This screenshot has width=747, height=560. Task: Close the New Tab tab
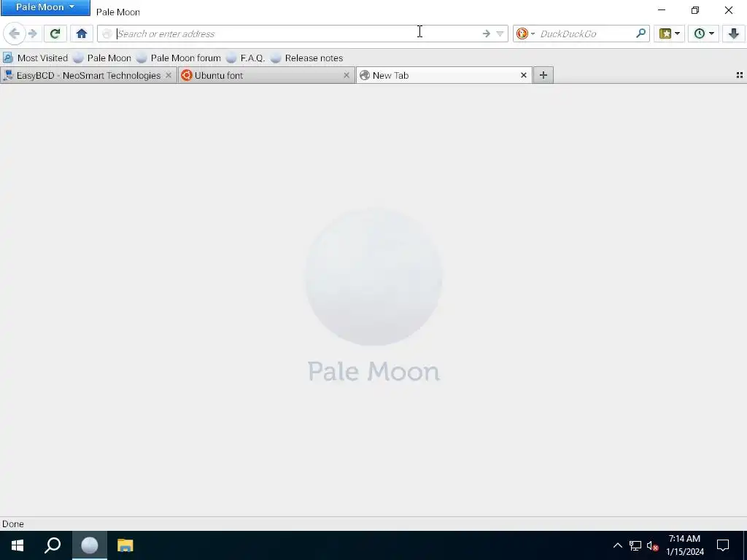(x=524, y=75)
